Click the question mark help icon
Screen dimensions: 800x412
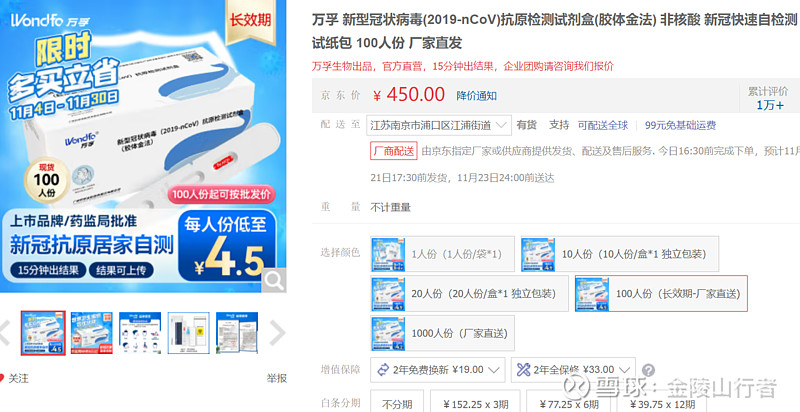click(x=648, y=370)
